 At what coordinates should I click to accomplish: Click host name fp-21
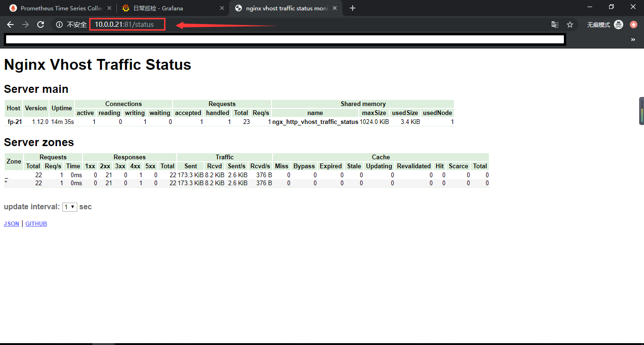(15, 122)
